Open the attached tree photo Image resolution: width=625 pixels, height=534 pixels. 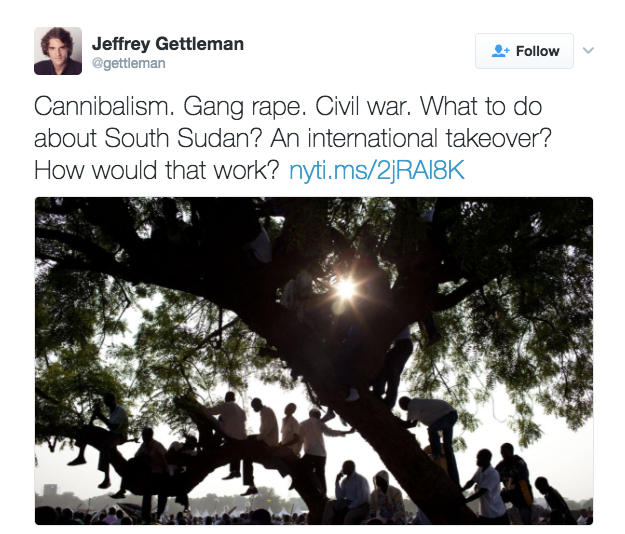pyautogui.click(x=314, y=361)
